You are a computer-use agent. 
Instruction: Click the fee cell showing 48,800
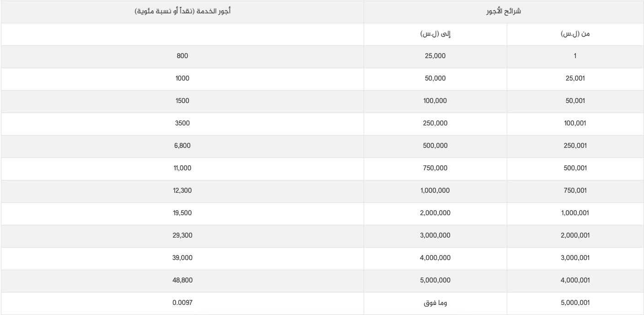182,280
